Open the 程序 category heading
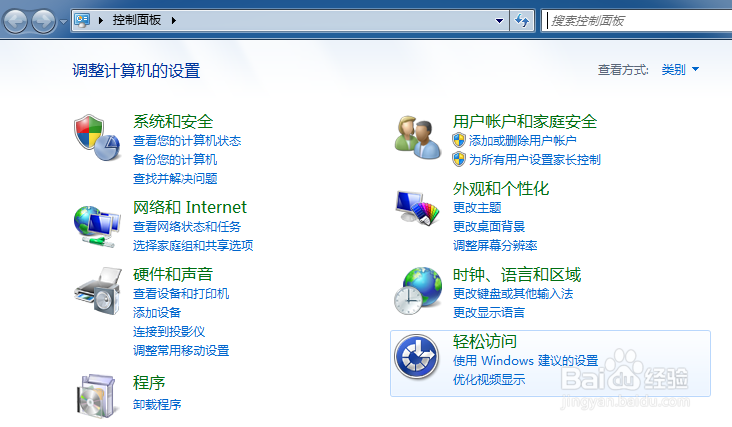The height and width of the screenshot is (427, 732). [x=148, y=383]
